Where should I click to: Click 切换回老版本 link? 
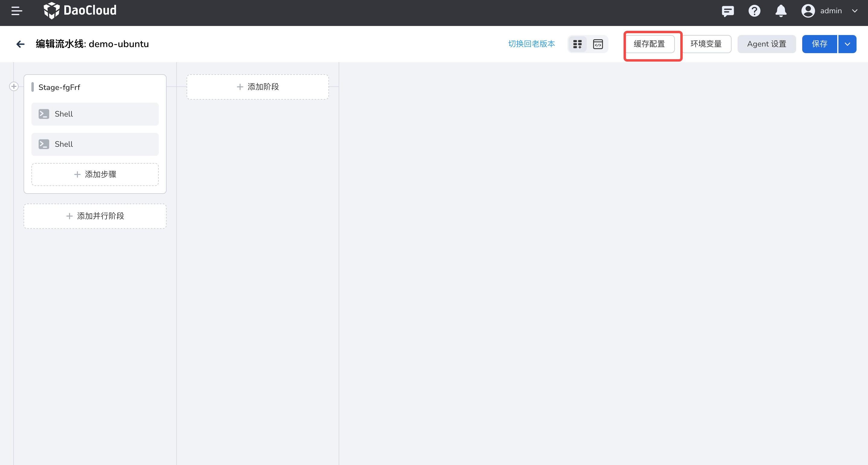click(x=531, y=44)
